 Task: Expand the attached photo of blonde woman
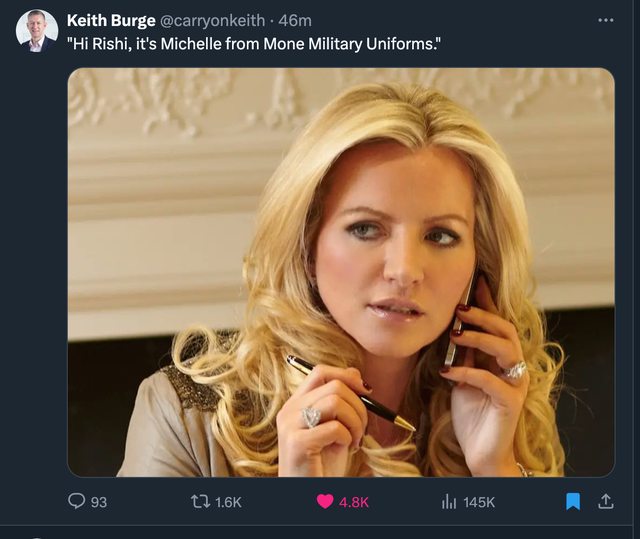tap(341, 272)
